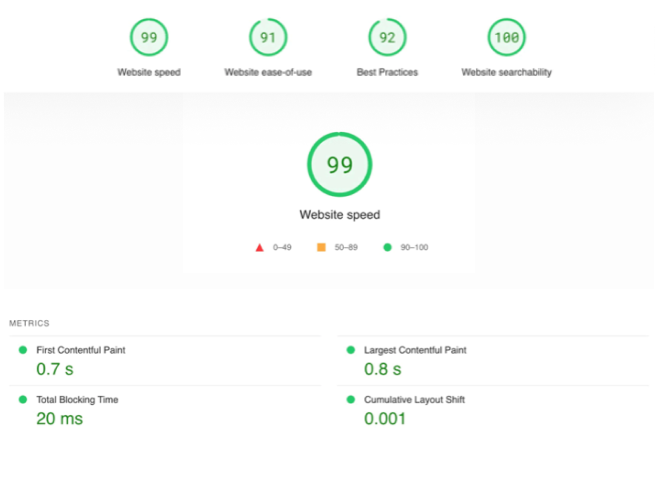Select the 0.7 s paint value
Screen dimensions: 658x482
click(55, 369)
